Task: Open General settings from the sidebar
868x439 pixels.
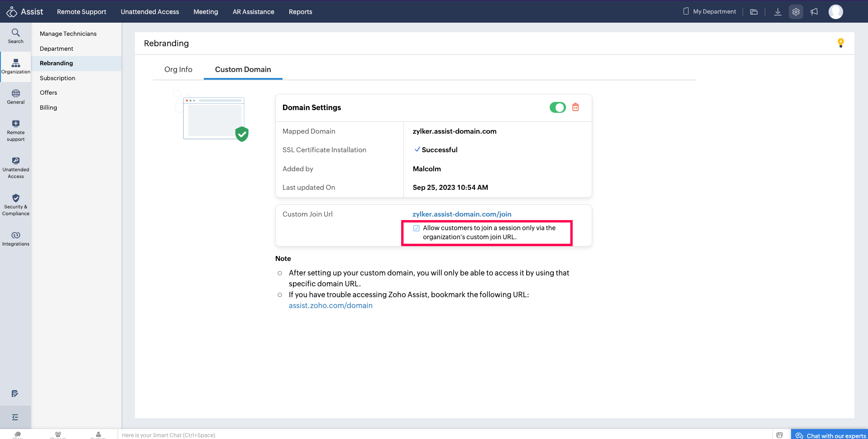Action: [x=15, y=96]
